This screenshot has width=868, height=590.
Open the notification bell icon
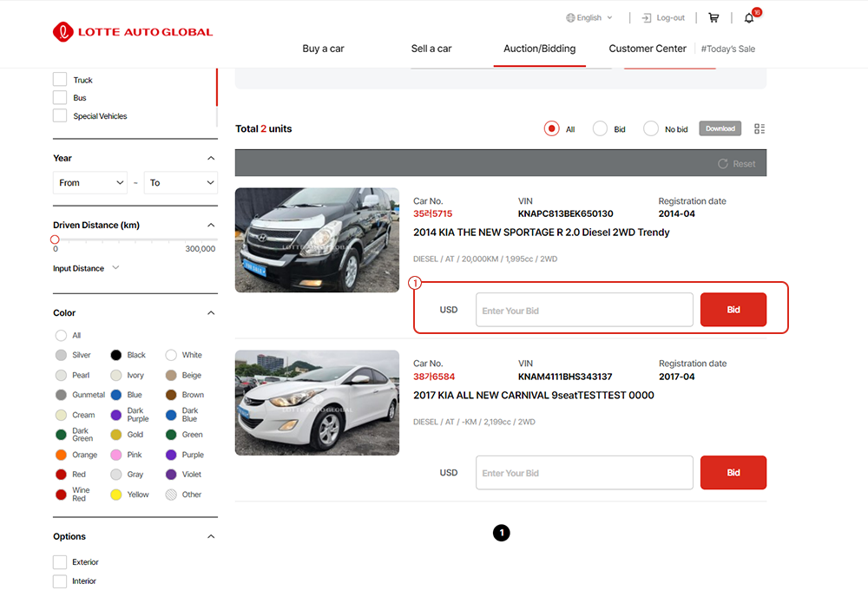[749, 17]
